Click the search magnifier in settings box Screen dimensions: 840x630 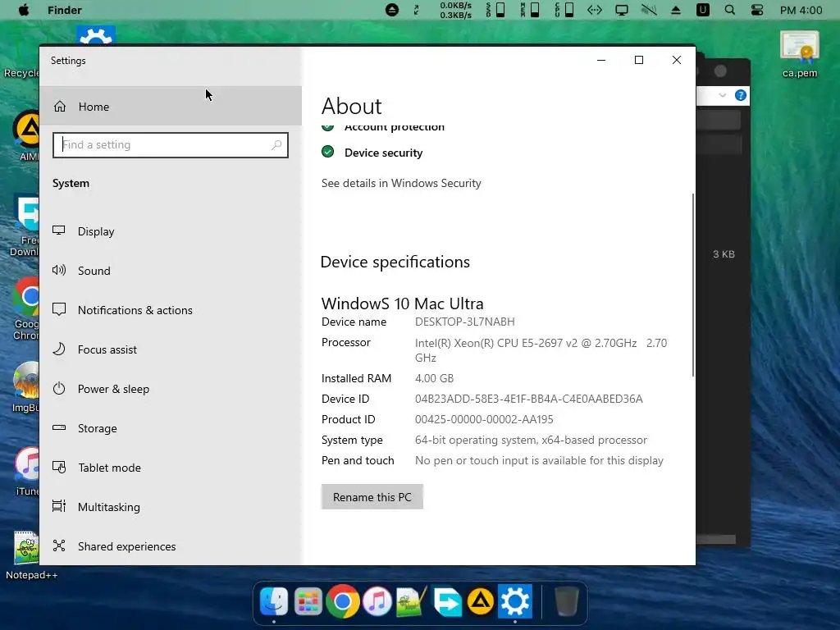pos(276,144)
